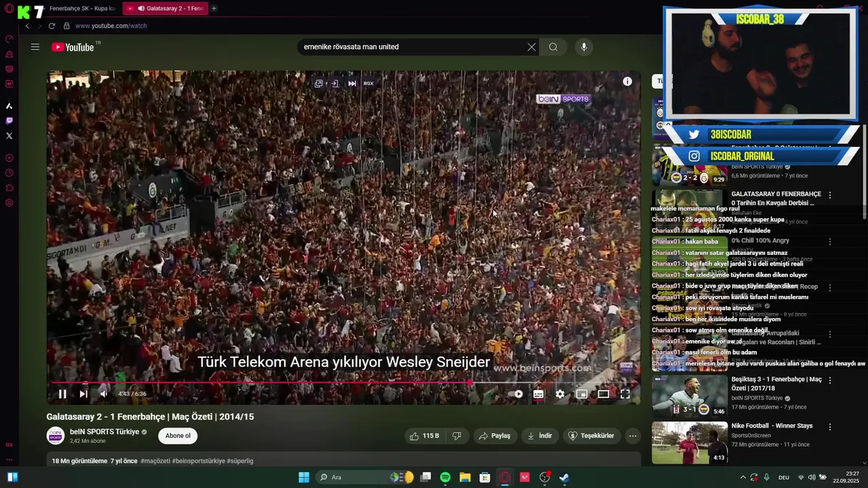This screenshot has width=868, height=488.
Task: Share the video via Paylaş
Action: (x=494, y=436)
